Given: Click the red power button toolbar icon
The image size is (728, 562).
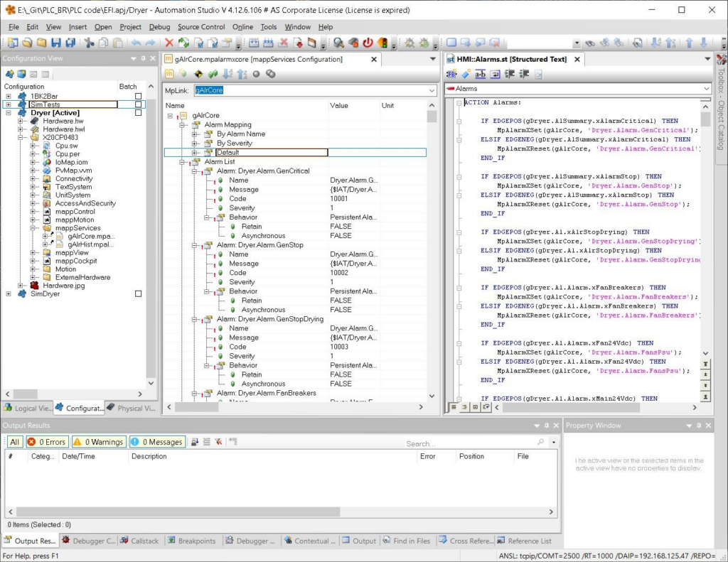Looking at the screenshot, I should pos(368,43).
